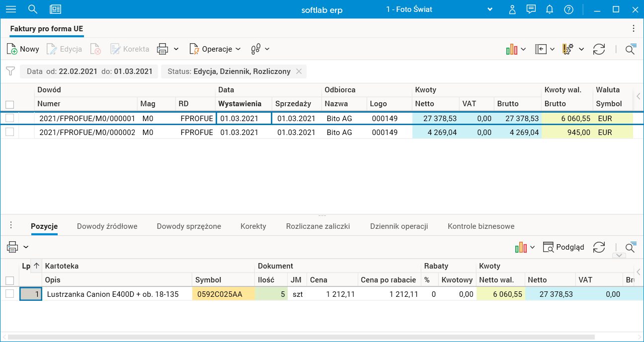Open the Dziennik operacji tab
Screen dimensions: 644x342
399,226
